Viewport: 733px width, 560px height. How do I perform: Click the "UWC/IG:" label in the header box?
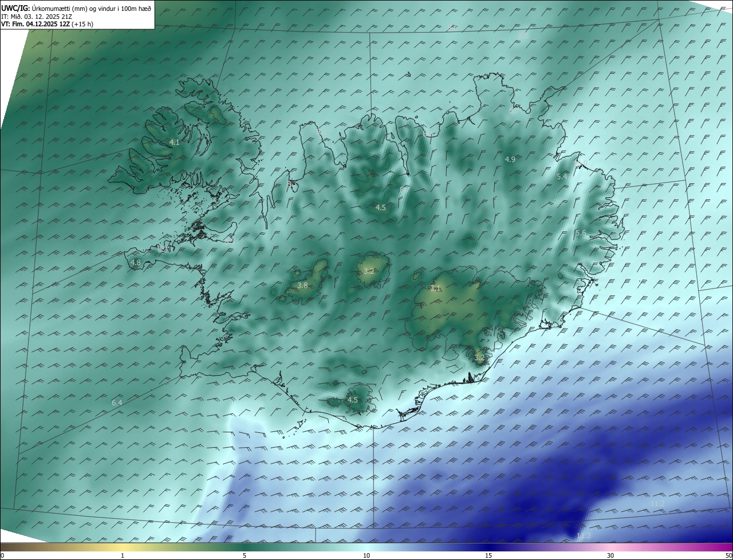click(15, 9)
